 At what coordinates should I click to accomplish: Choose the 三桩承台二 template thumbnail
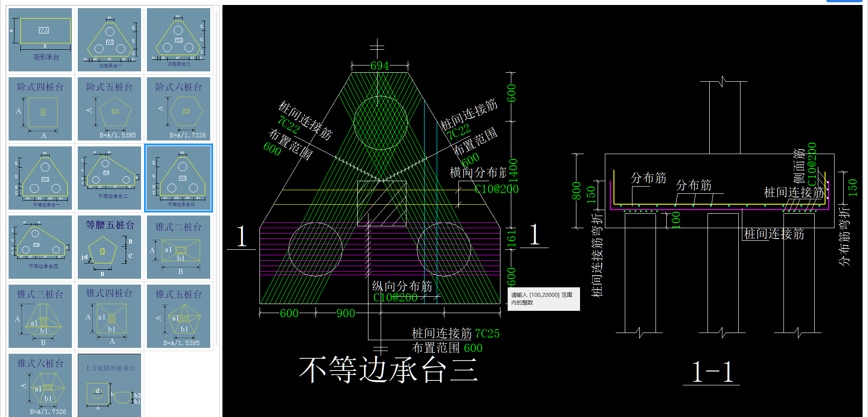point(179,39)
